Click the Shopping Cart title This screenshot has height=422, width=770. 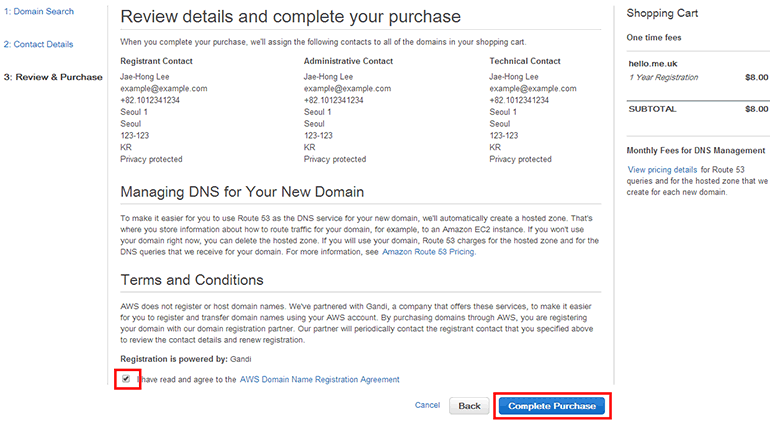click(x=662, y=13)
